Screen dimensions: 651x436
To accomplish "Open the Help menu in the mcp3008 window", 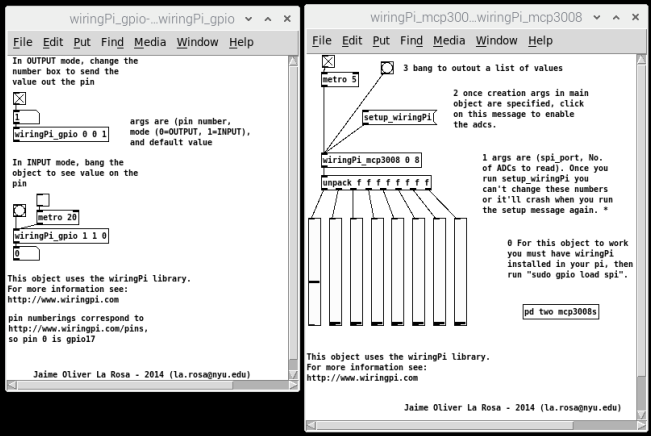I will (540, 41).
